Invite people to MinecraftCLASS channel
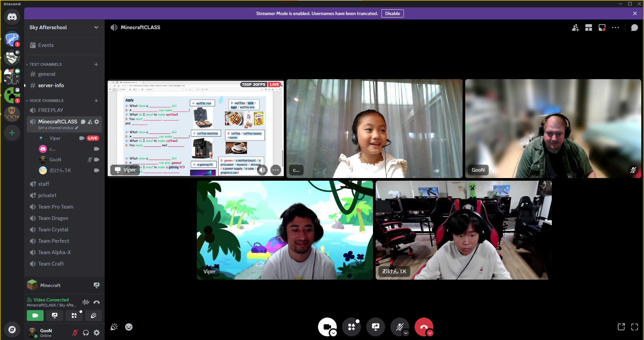Image resolution: width=644 pixels, height=340 pixels. click(x=90, y=122)
